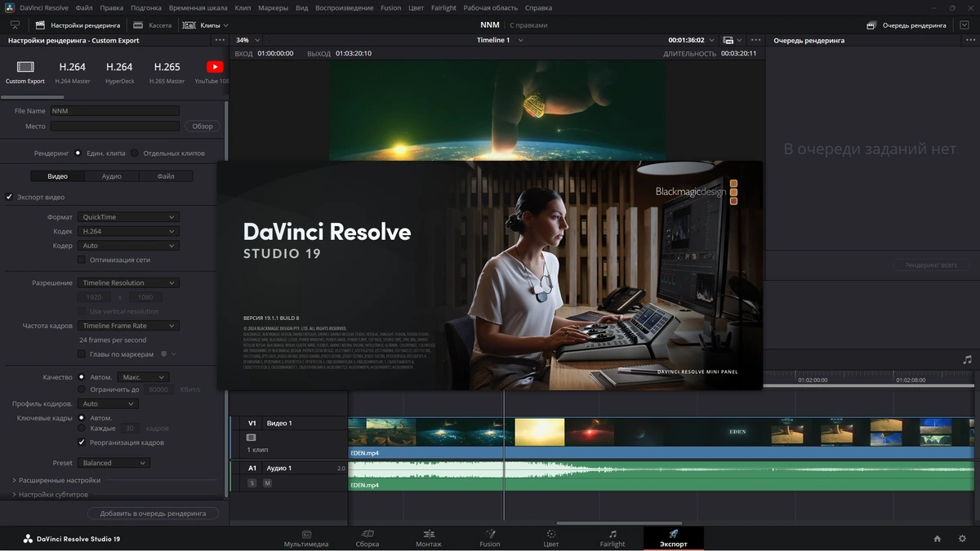980x551 pixels.
Task: Click the Обзор browse button
Action: [x=203, y=126]
